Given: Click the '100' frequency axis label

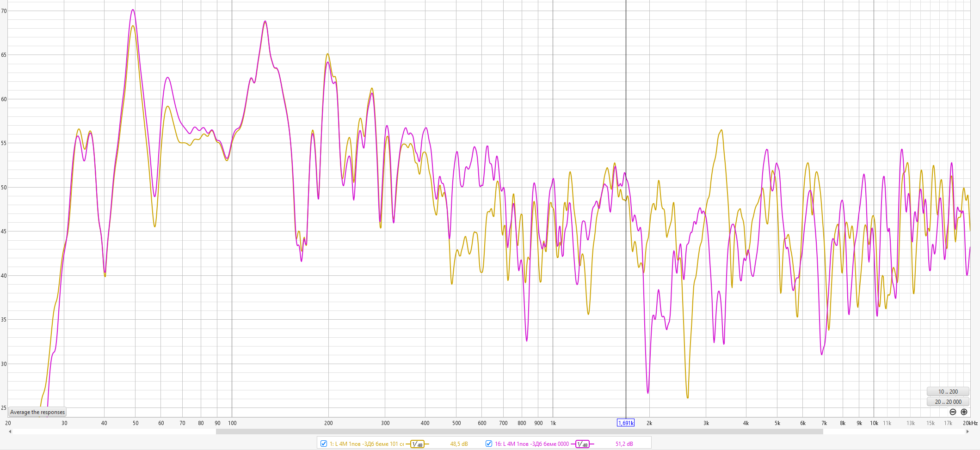Looking at the screenshot, I should coord(232,423).
